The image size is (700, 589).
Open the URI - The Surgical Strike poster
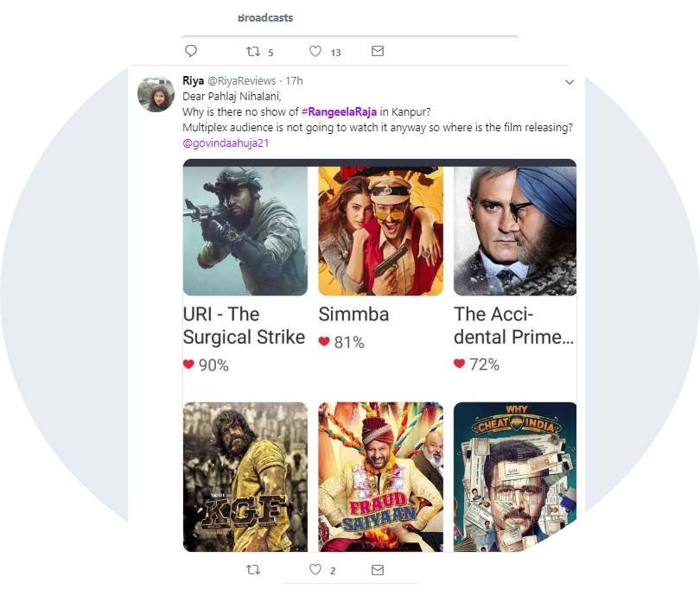245,231
